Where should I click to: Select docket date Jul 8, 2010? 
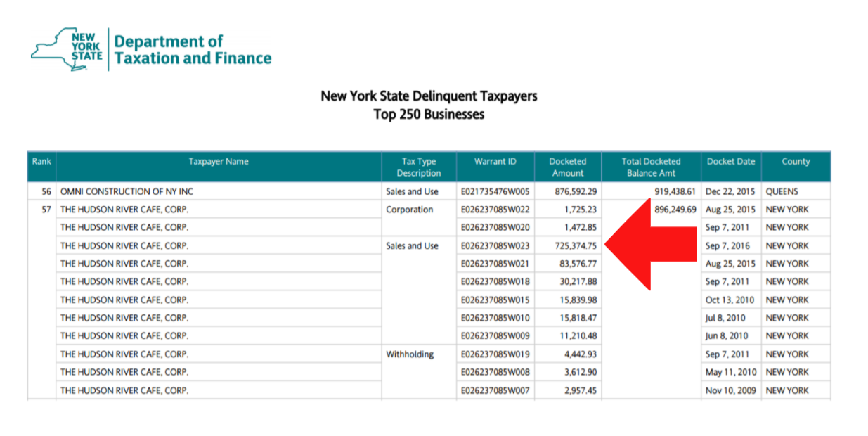pos(727,318)
